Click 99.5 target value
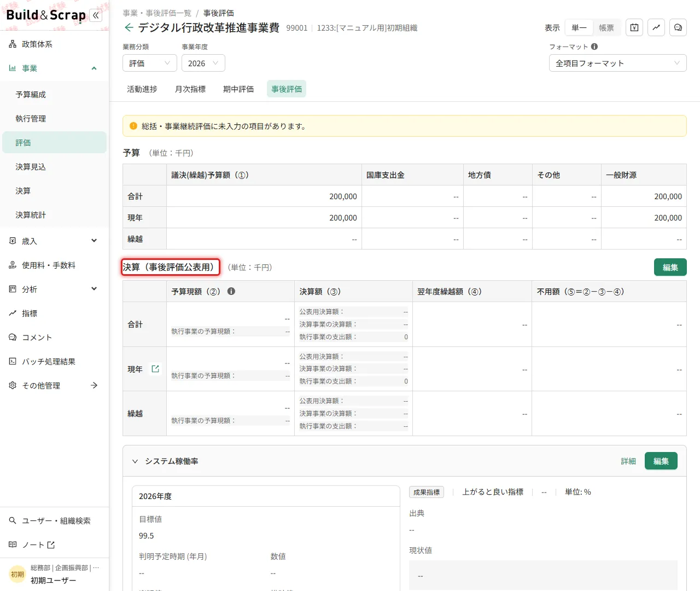 coord(147,536)
